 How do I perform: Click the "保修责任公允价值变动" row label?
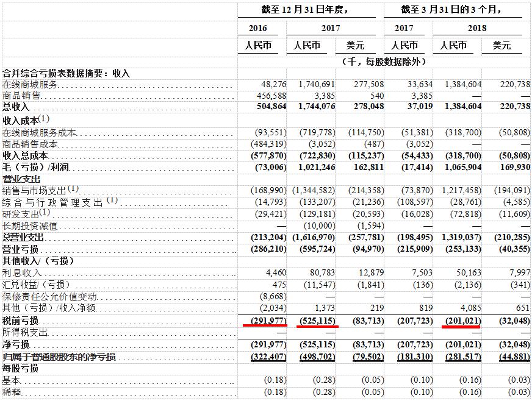[x=49, y=297]
